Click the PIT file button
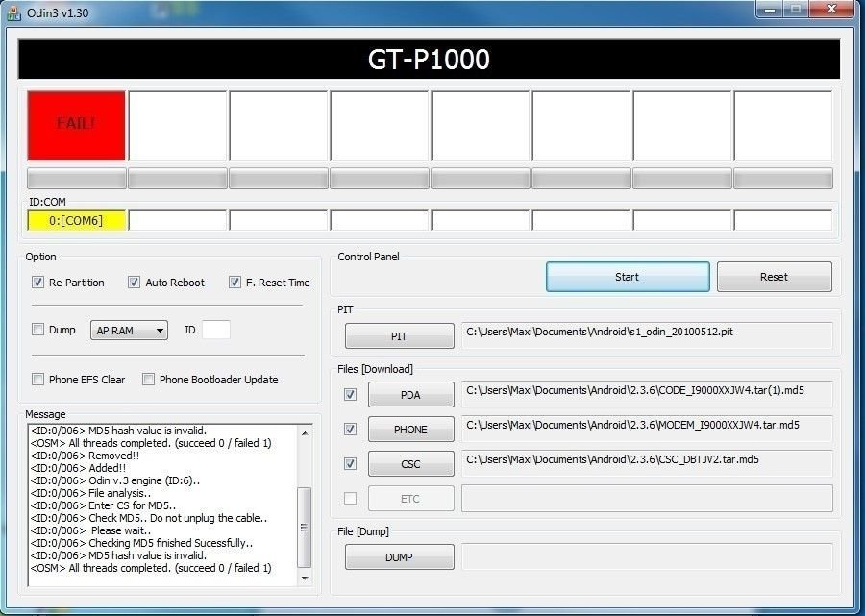This screenshot has height=616, width=865. [400, 335]
